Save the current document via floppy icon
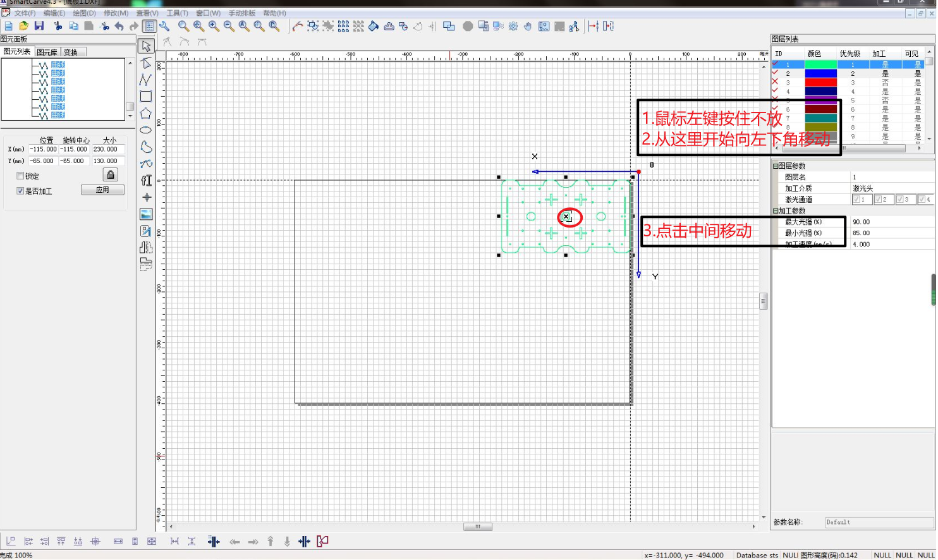The image size is (938, 560). pyautogui.click(x=39, y=26)
